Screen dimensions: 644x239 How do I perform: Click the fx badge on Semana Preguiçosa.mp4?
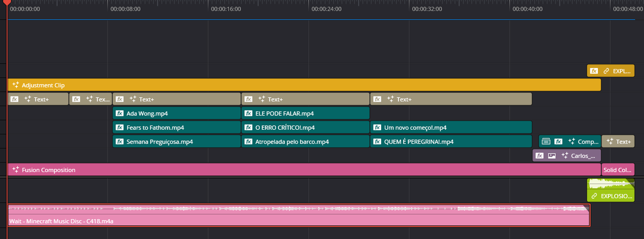coord(120,141)
